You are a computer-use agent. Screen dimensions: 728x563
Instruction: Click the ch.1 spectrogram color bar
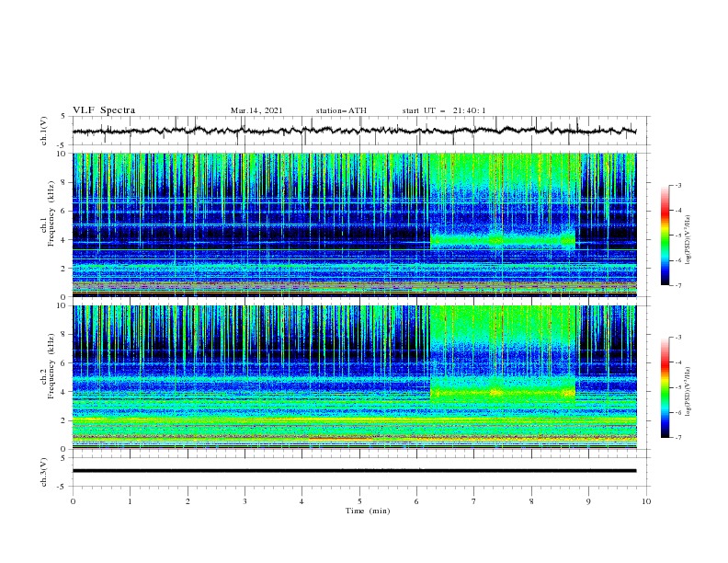665,236
